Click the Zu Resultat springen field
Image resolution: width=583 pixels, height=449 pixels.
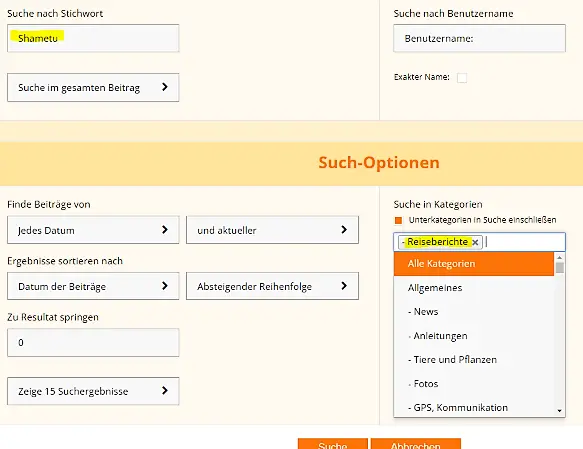(x=93, y=342)
